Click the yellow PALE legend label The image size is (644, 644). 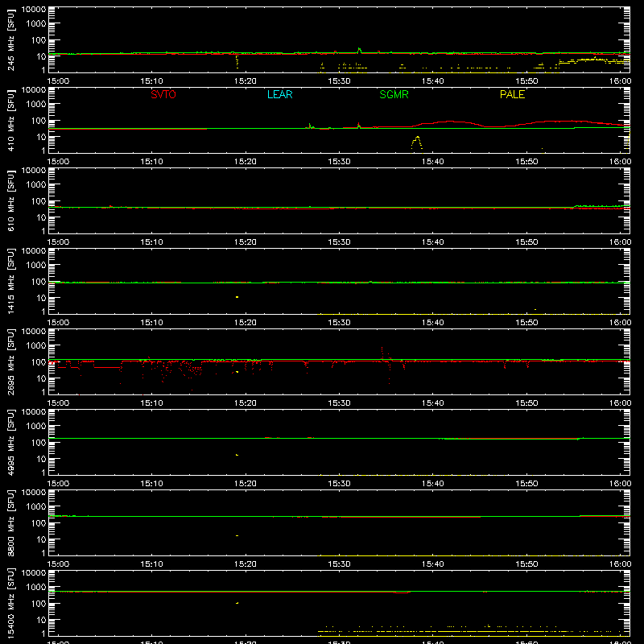[512, 94]
